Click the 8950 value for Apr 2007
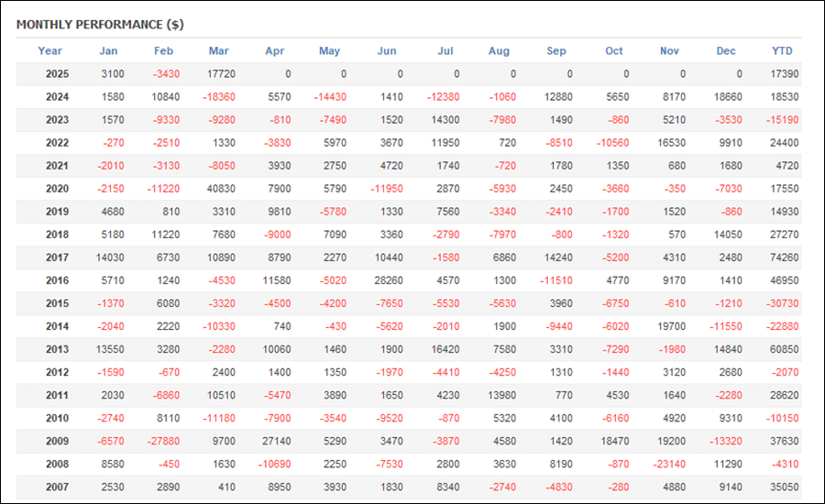Viewport: 825px width, 504px height. click(280, 488)
